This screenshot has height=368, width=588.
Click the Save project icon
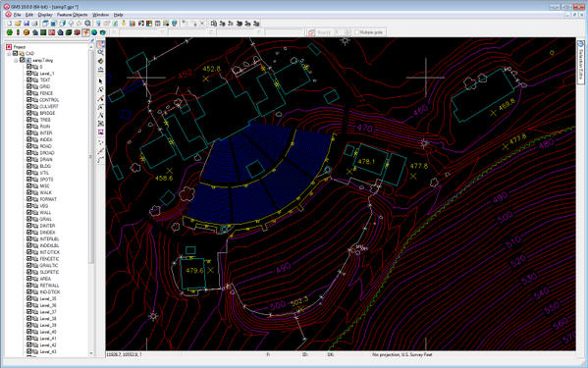coord(27,24)
